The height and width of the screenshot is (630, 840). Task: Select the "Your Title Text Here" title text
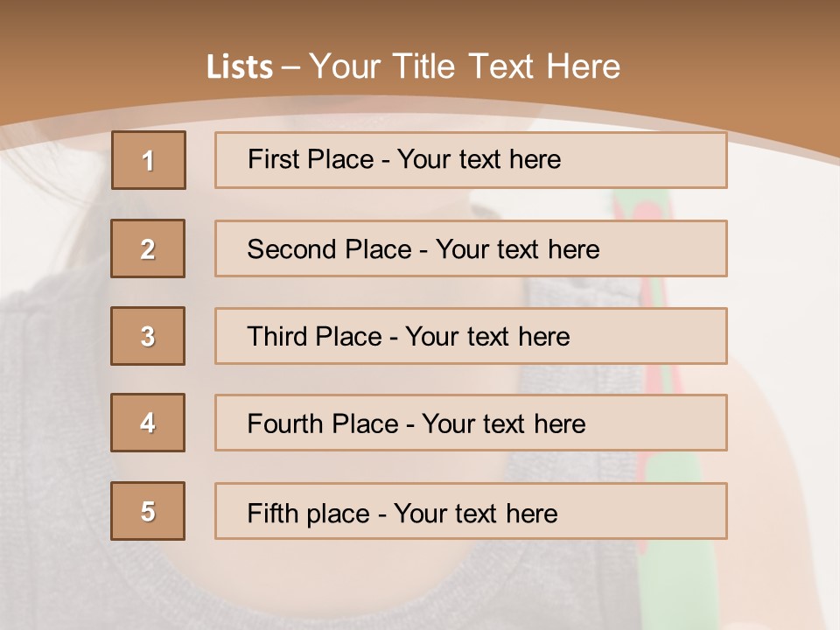pos(465,66)
